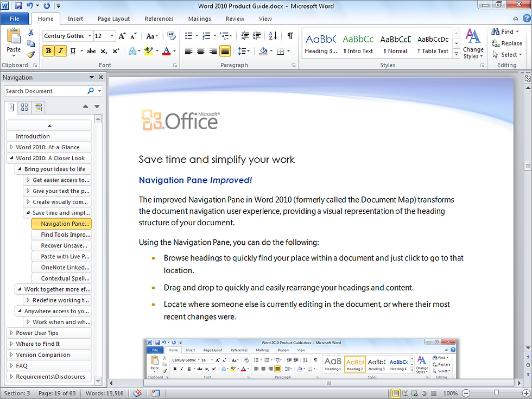Click the Replace button
The height and width of the screenshot is (399, 532).
[x=506, y=43]
